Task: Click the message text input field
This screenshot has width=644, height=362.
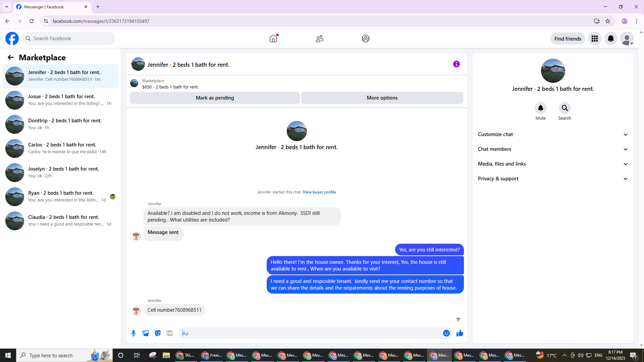Action: point(310,333)
